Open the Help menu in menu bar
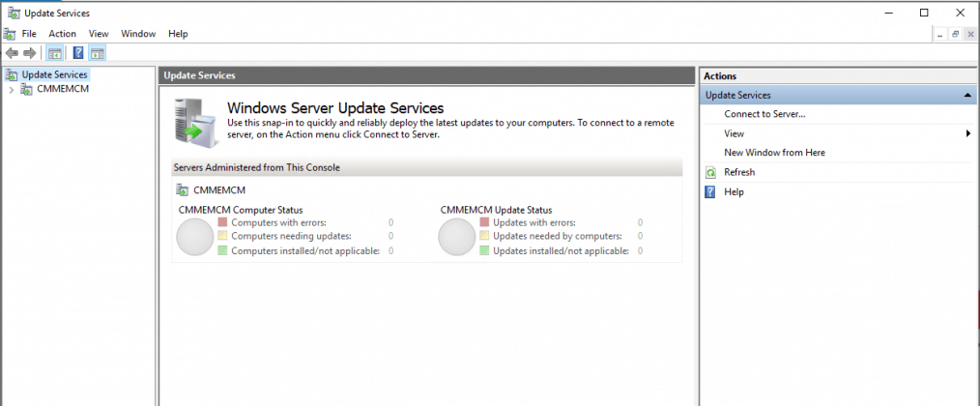The height and width of the screenshot is (406, 980). (178, 34)
